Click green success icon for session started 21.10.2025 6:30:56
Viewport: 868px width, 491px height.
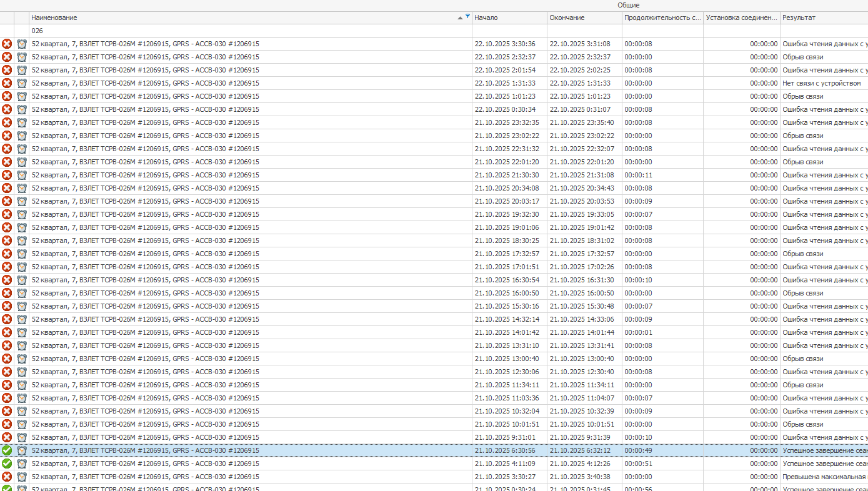pyautogui.click(x=7, y=450)
